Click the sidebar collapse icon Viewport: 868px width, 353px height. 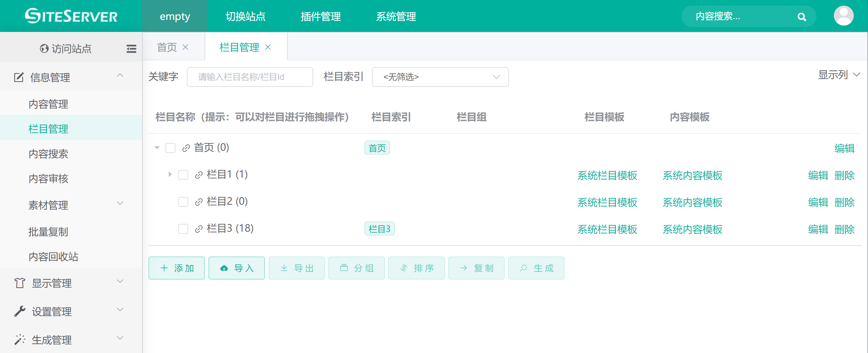point(131,49)
